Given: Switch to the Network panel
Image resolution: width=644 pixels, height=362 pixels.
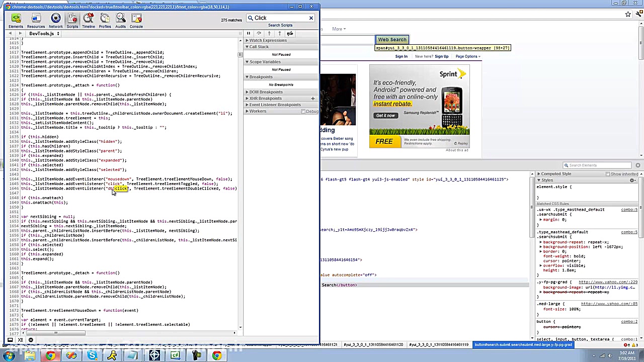Looking at the screenshot, I should tap(56, 20).
